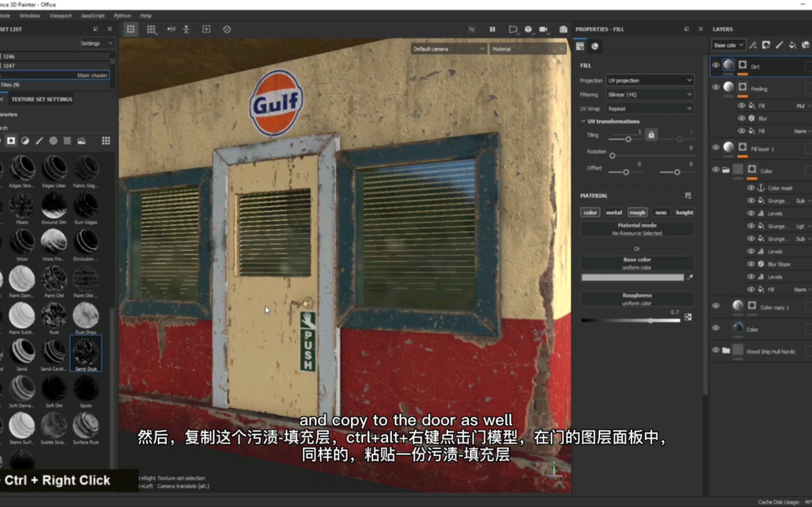Hide the Color copy 1 layer
The height and width of the screenshot is (507, 812).
[716, 306]
